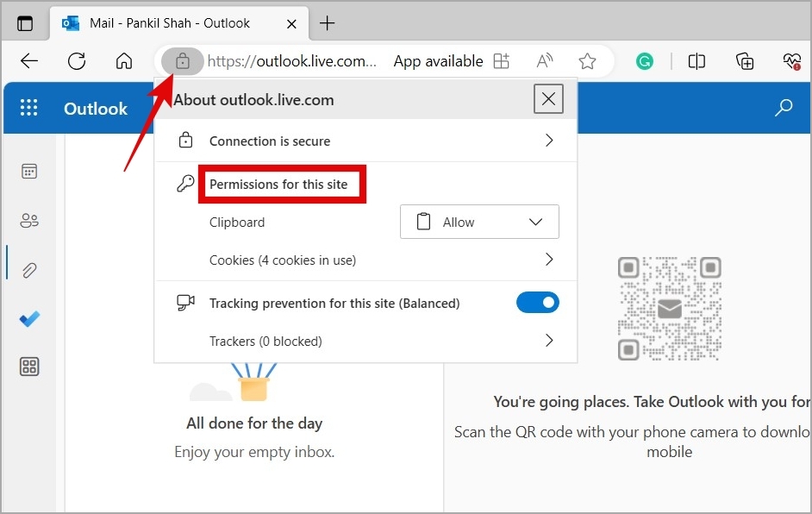Open browser Collections
Screen dimensions: 812x514
click(x=745, y=61)
